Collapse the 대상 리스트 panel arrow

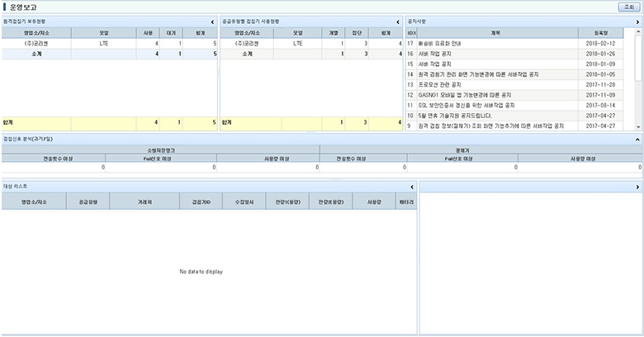click(412, 187)
